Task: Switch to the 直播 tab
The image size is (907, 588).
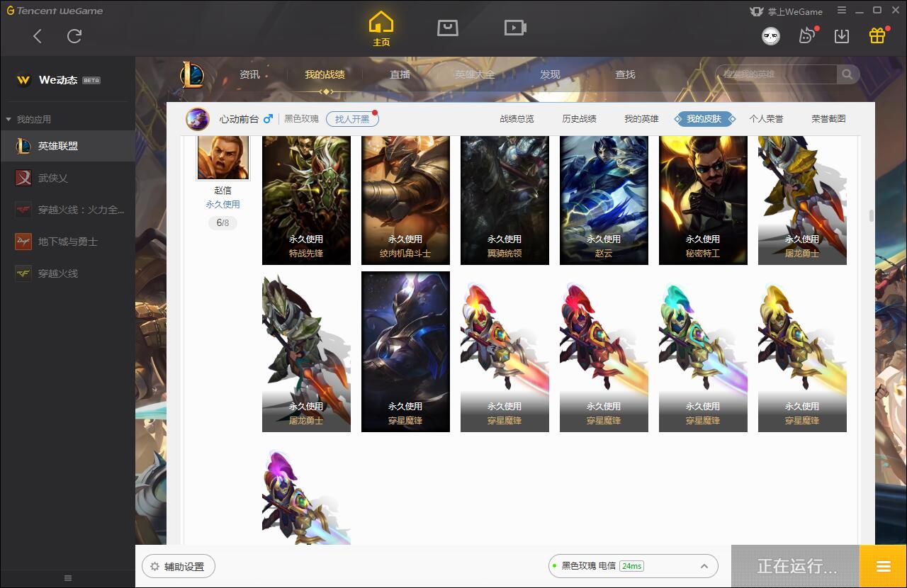Action: pos(400,74)
